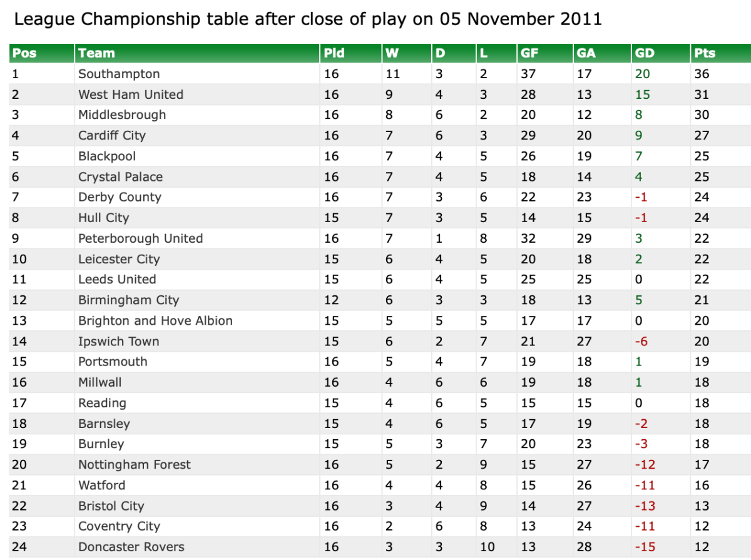Click Brighton and Hove Albion
The image size is (751, 560).
point(155,321)
